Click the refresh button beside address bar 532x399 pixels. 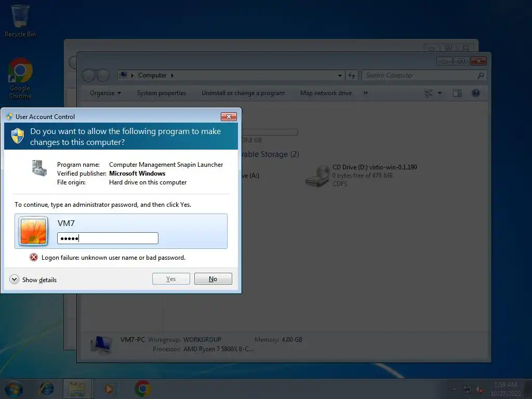(x=352, y=75)
